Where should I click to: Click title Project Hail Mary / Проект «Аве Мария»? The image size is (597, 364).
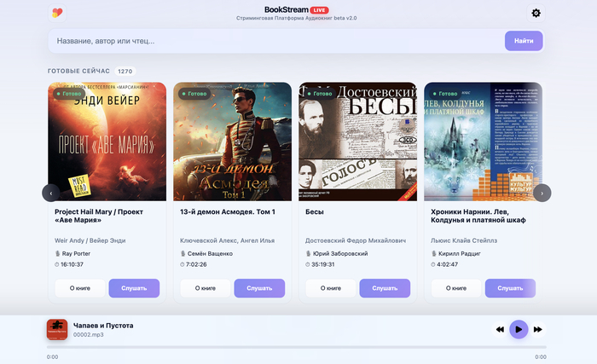(x=99, y=216)
